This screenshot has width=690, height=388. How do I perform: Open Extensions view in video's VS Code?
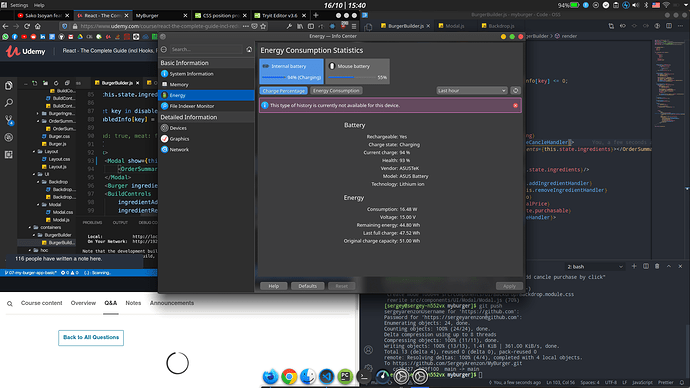point(8,154)
